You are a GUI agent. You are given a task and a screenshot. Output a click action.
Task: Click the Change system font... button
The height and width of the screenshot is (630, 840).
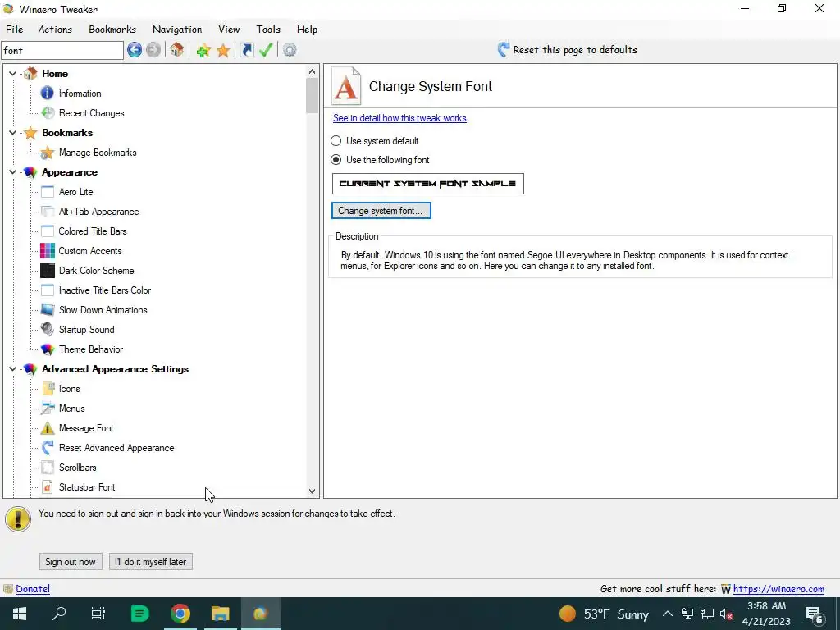(x=381, y=211)
